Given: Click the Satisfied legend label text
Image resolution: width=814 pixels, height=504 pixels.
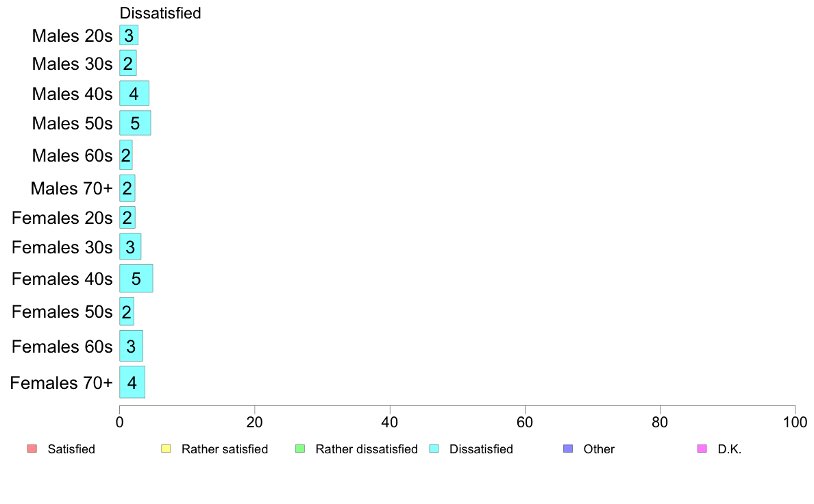Looking at the screenshot, I should (71, 449).
